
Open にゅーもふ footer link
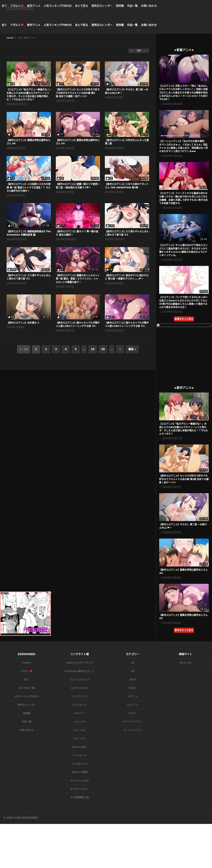point(80,730)
